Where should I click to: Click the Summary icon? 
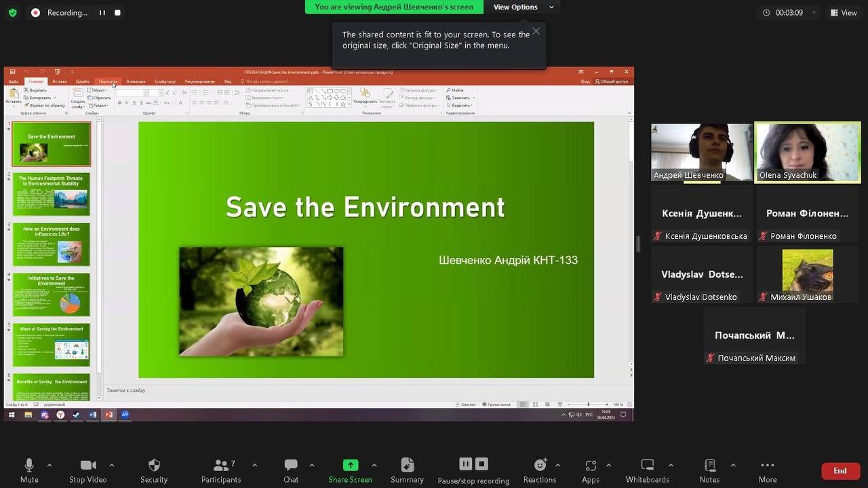[407, 470]
